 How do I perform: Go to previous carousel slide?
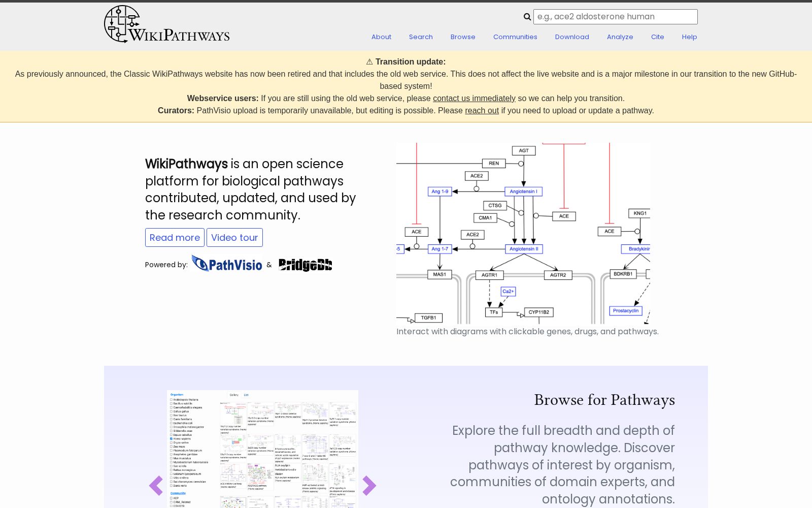click(156, 486)
